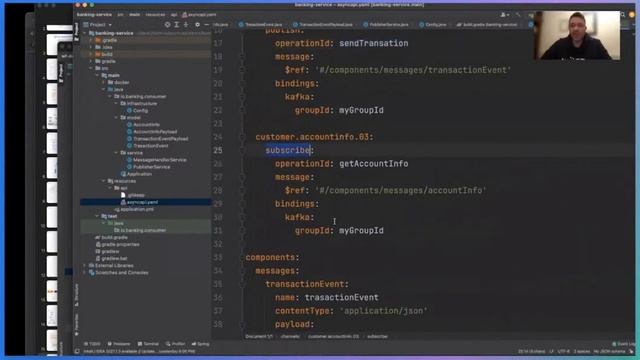Open the Config class in tree

(x=138, y=111)
